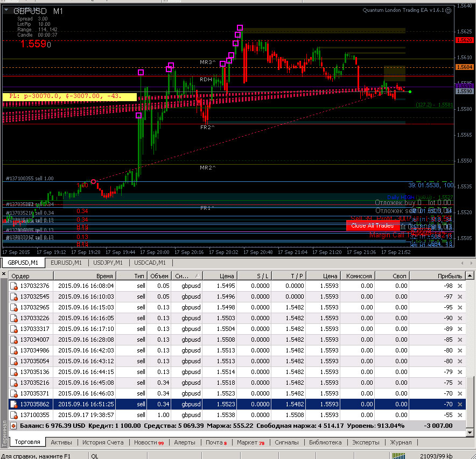Image resolution: width=476 pixels, height=459 pixels.
Task: Open the Маркет tab
Action: point(251,443)
